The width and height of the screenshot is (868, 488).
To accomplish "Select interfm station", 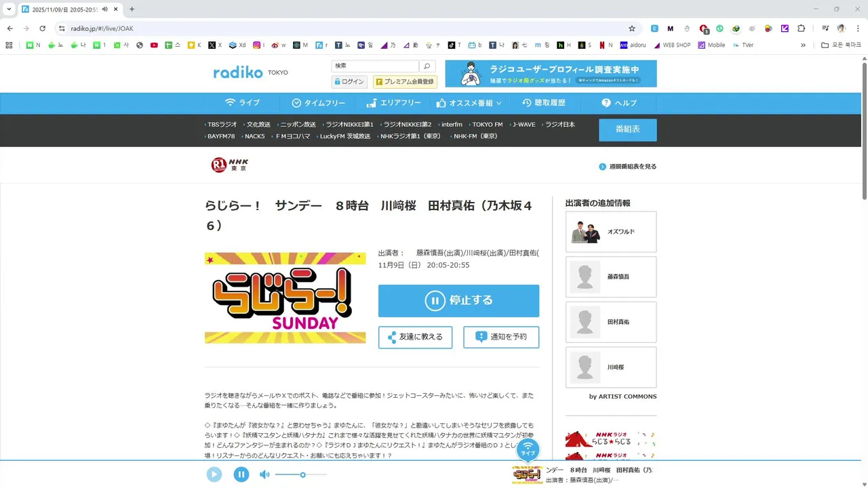I will coord(451,125).
